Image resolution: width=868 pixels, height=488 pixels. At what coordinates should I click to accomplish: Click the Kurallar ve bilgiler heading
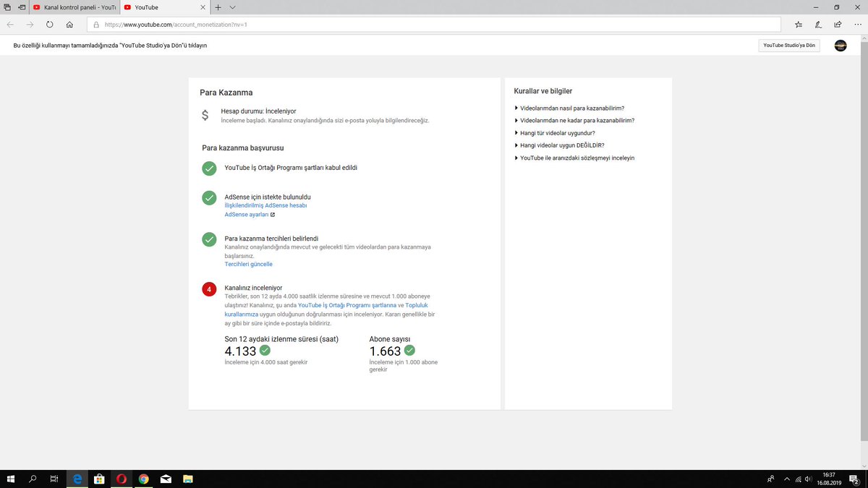543,91
